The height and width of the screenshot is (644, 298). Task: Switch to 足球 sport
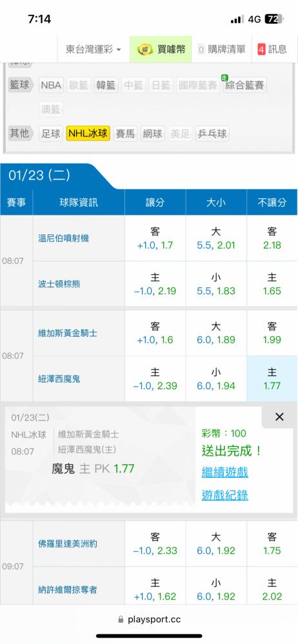(52, 133)
